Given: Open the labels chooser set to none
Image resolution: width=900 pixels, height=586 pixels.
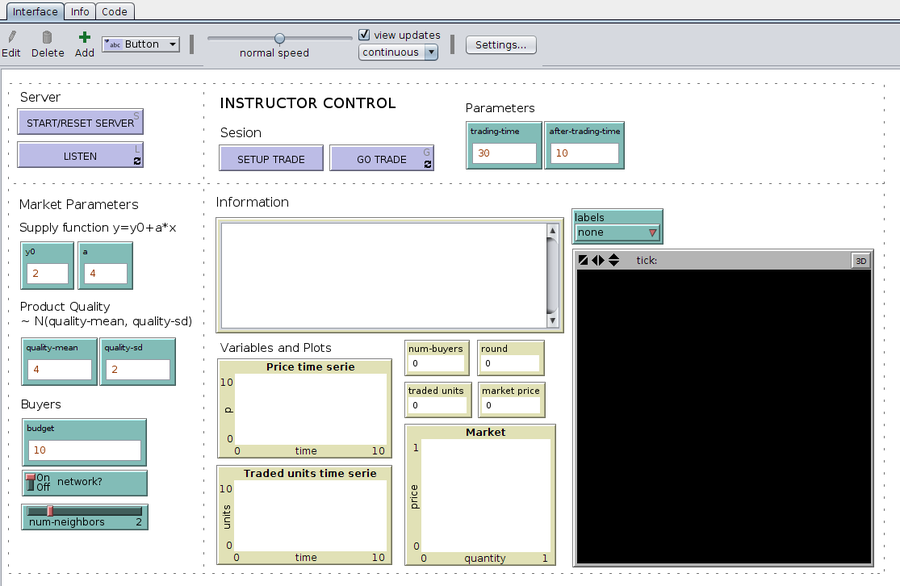Looking at the screenshot, I should coord(616,231).
